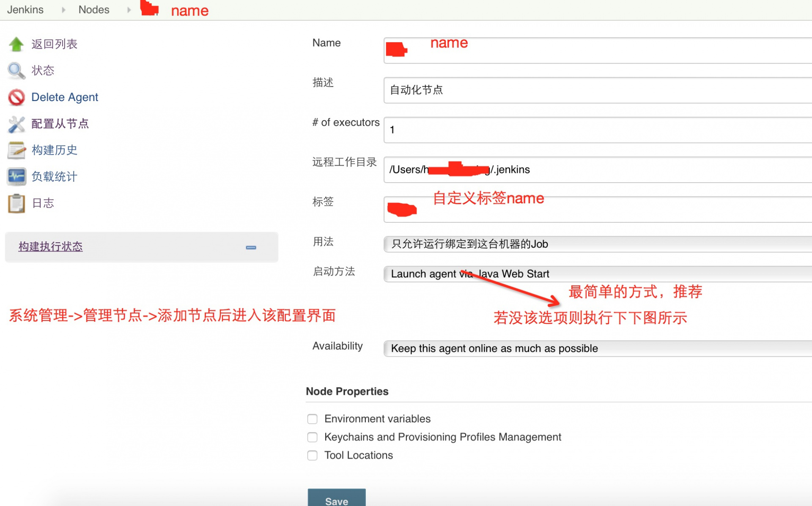Viewport: 812px width, 506px height.
Task: Open the Availability dropdown
Action: (598, 349)
